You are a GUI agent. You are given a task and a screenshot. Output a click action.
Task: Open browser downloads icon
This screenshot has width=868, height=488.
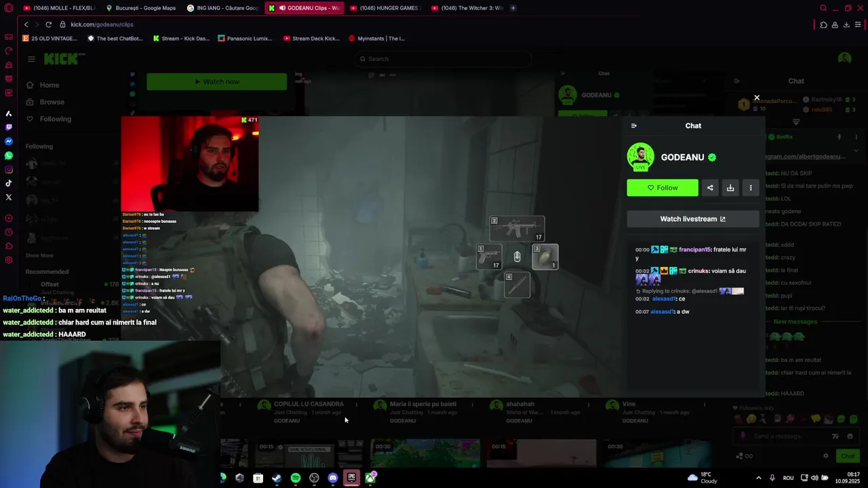[846, 24]
